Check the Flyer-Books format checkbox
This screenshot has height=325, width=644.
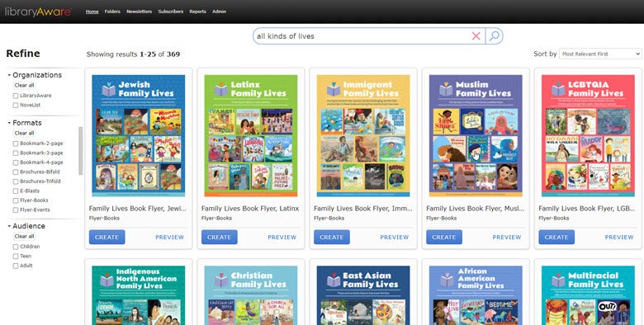[16, 200]
